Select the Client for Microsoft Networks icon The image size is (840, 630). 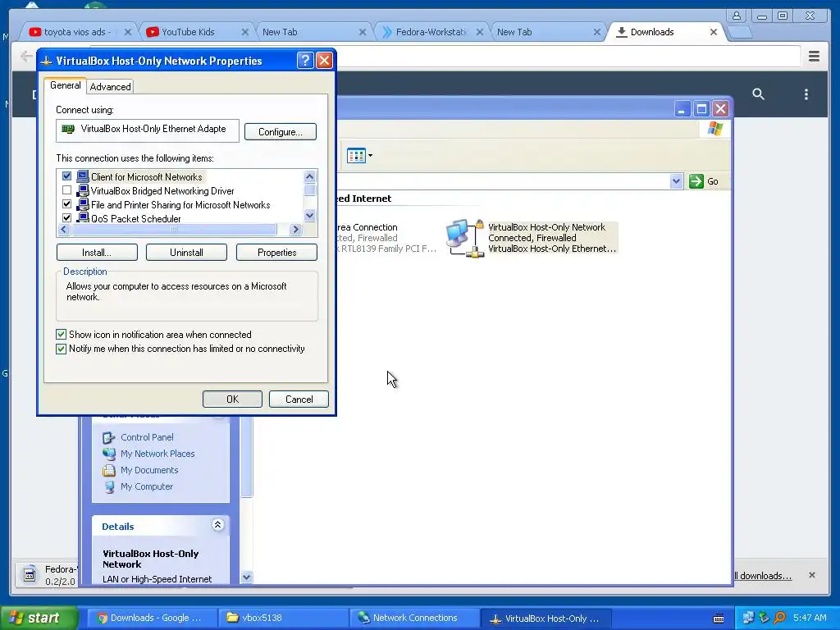tap(83, 176)
